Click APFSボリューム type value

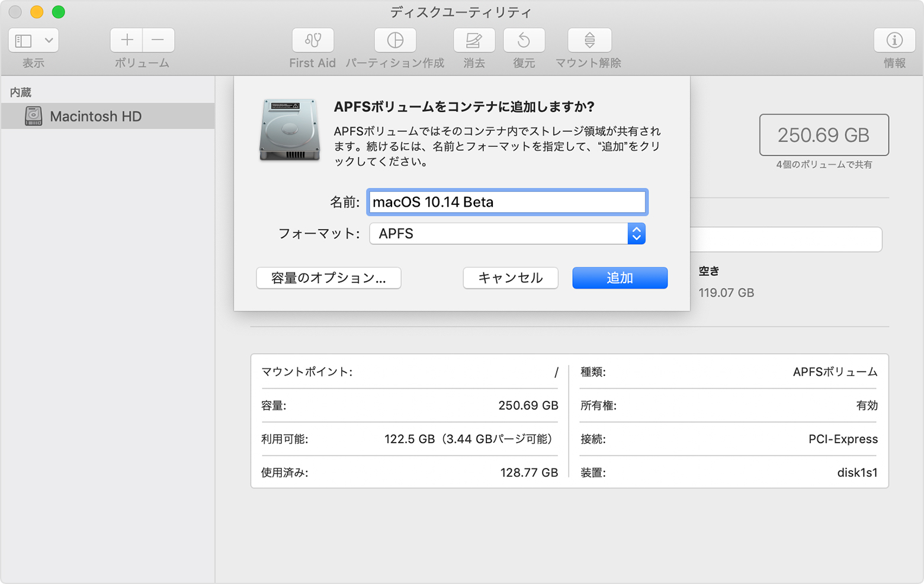pyautogui.click(x=835, y=372)
